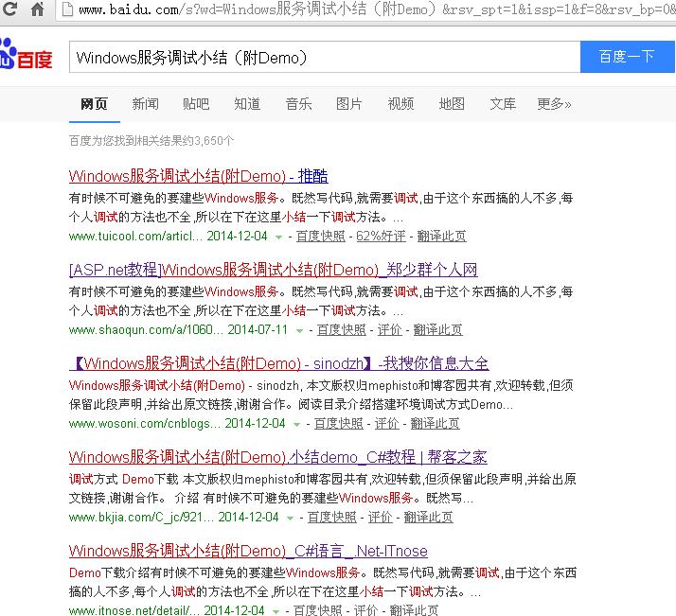Open 百度快照 for the wosoni result
Viewport: 676px width, 616px height.
tap(339, 424)
